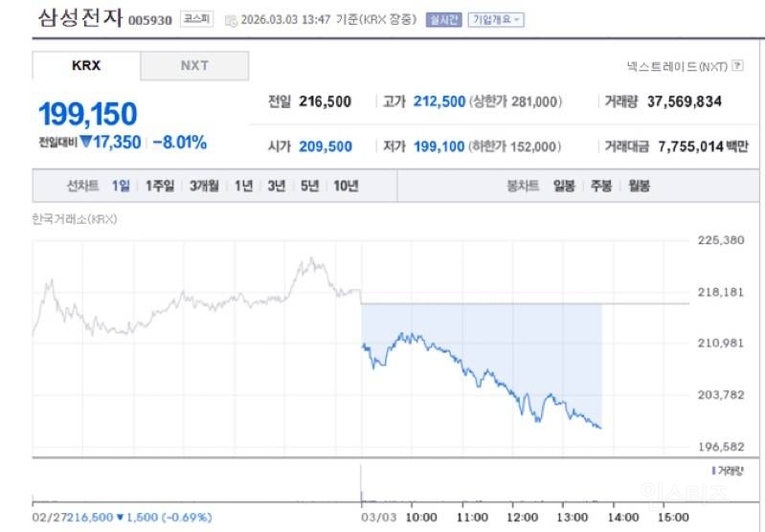Show the 1년 line chart
This screenshot has width=765, height=532.
(x=244, y=187)
